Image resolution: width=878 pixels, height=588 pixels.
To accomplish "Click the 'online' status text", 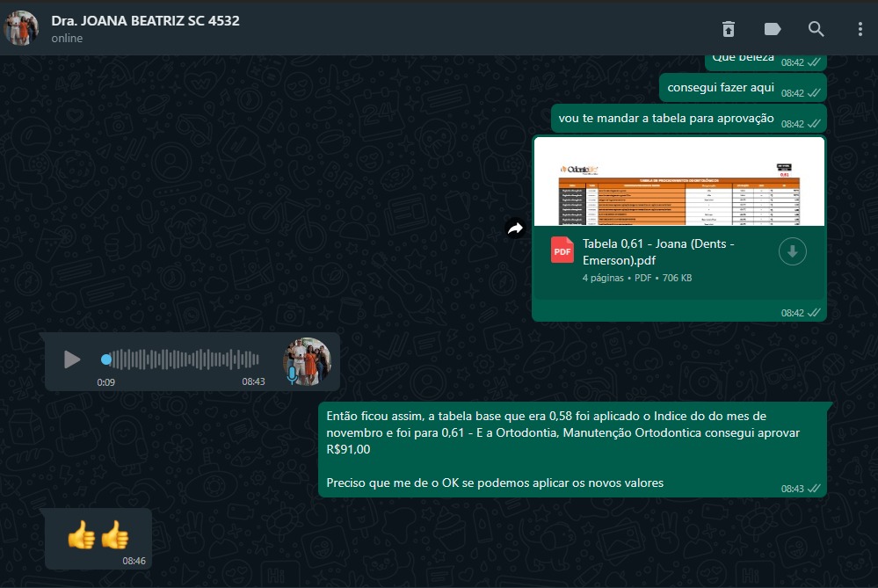I will pyautogui.click(x=67, y=39).
